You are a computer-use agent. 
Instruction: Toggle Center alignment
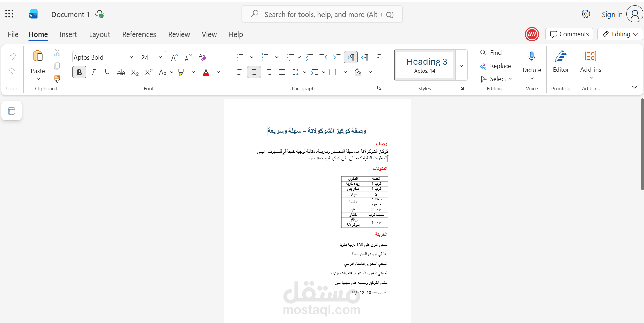[x=254, y=72]
